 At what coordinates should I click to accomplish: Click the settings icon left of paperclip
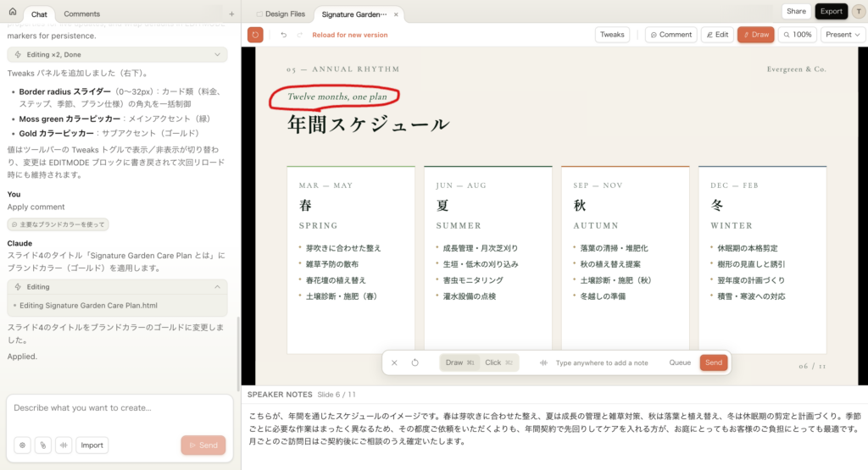(x=22, y=445)
